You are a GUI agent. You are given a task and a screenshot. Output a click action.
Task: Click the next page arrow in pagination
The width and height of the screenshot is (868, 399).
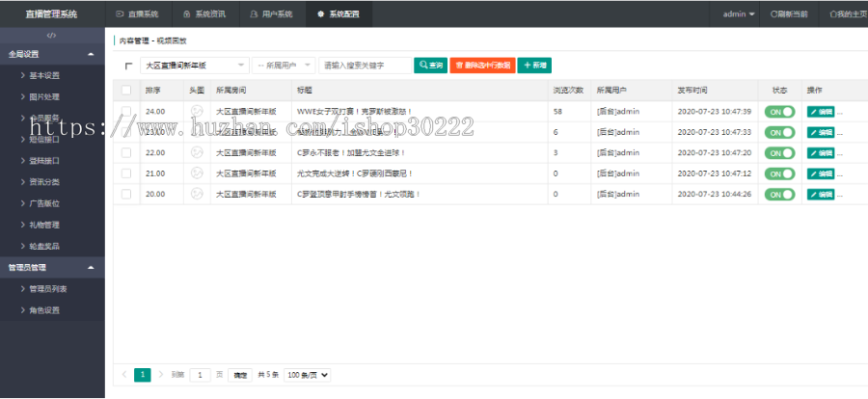pyautogui.click(x=160, y=374)
